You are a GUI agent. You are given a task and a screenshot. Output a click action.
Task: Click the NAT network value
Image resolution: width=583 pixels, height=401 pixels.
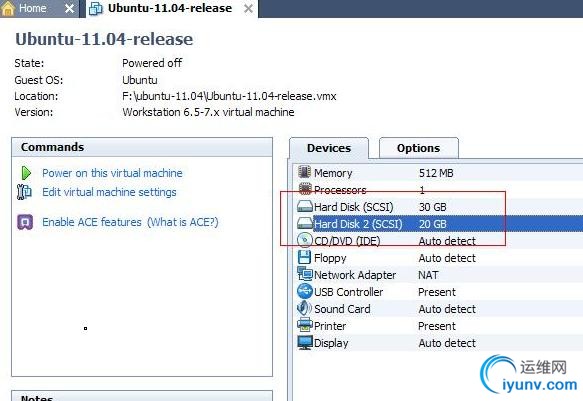[428, 275]
